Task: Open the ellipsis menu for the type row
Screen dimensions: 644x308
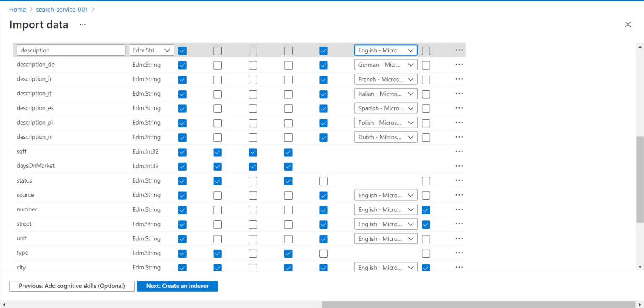Action: [459, 253]
